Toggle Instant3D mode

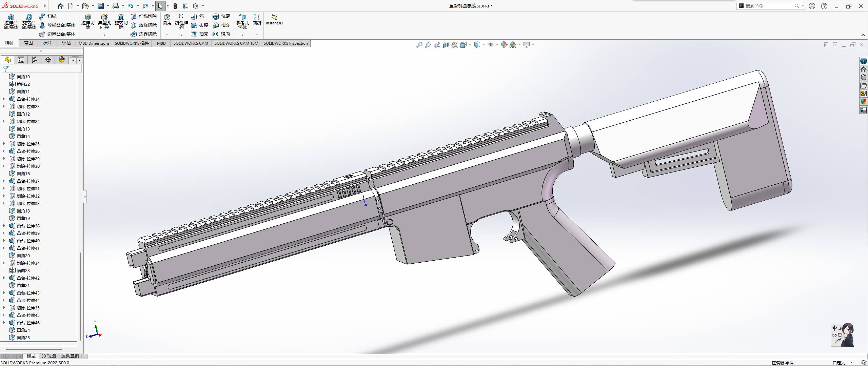(274, 20)
